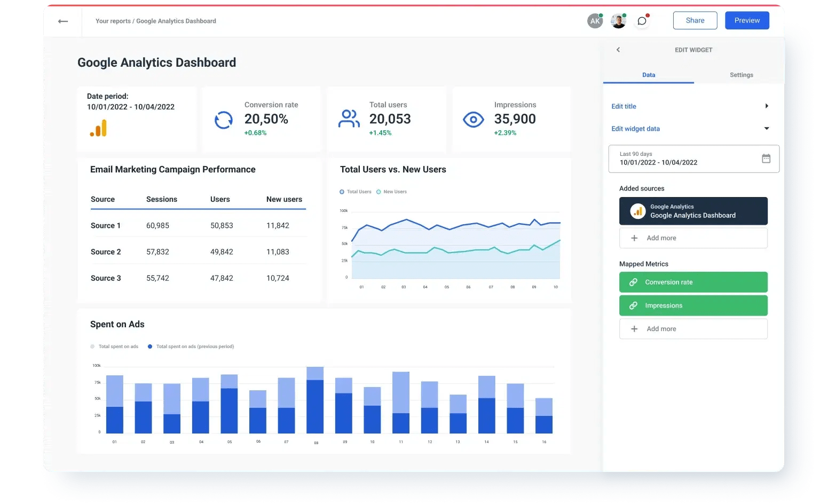The height and width of the screenshot is (504, 828).
Task: Click the link icon on the Conversion rate metric
Action: click(x=633, y=282)
